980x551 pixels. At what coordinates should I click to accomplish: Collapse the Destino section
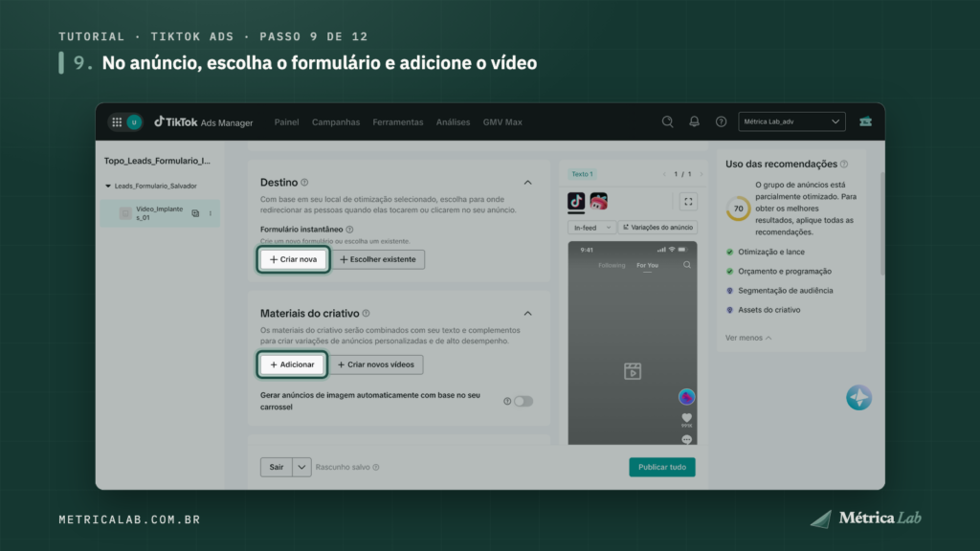point(528,183)
